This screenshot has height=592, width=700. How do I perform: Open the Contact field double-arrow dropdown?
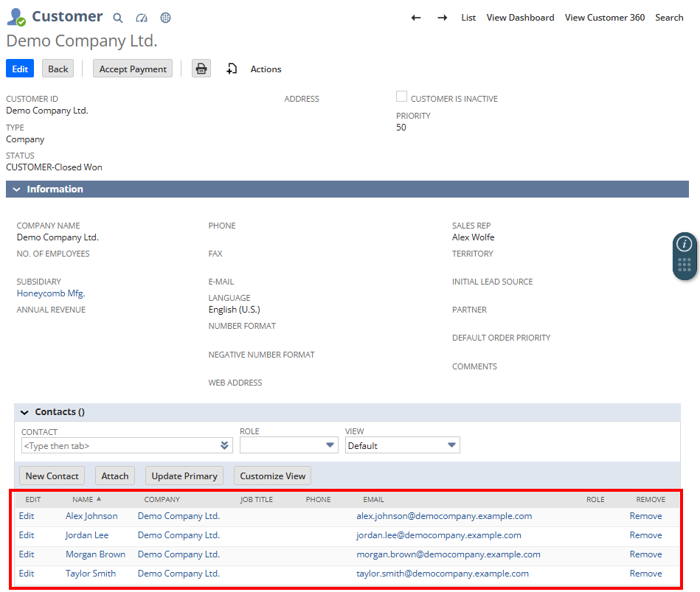tap(224, 445)
